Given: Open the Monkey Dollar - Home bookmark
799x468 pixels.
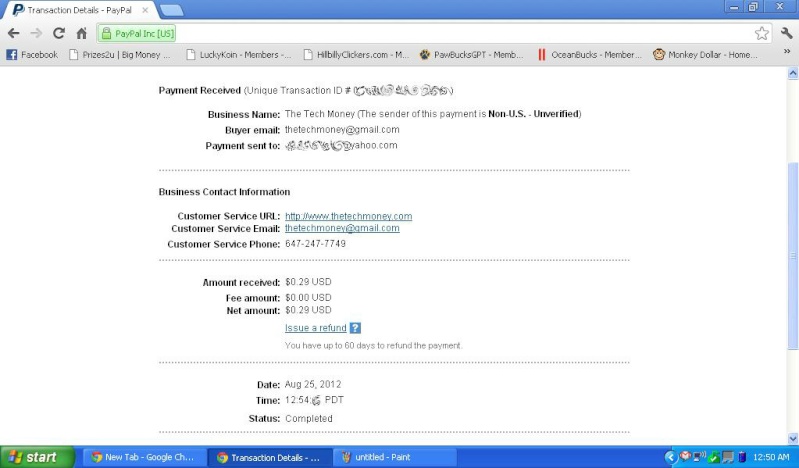Looking at the screenshot, I should coord(706,55).
